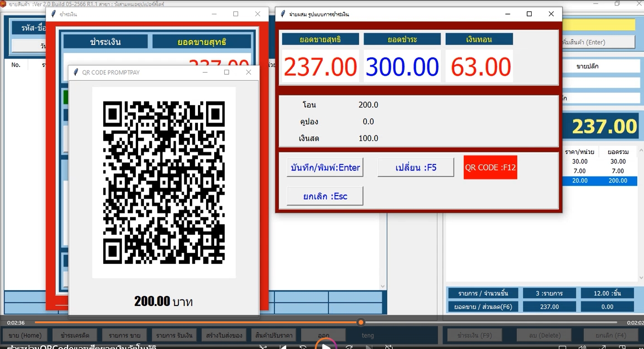Click the ยอดชำระ header label
Screen dimensions: 644x349
(x=402, y=39)
